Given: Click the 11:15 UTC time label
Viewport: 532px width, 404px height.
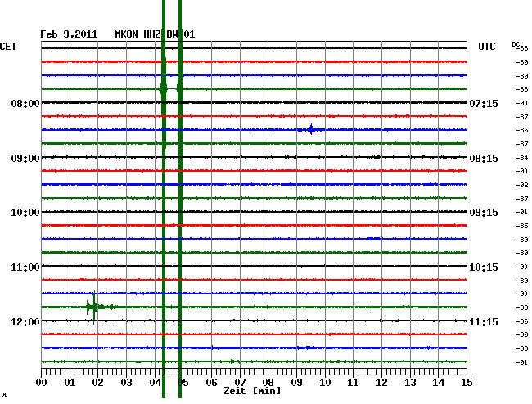Looking at the screenshot, I should coord(484,321).
